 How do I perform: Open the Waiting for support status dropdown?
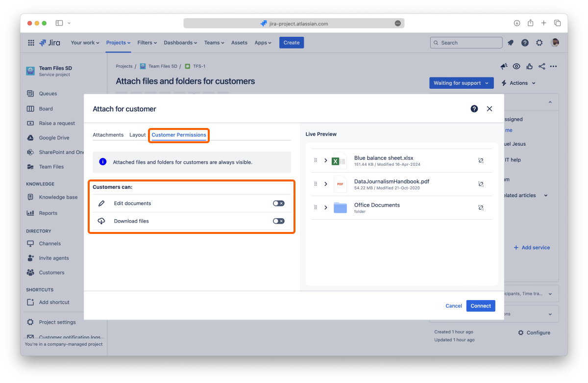click(461, 83)
